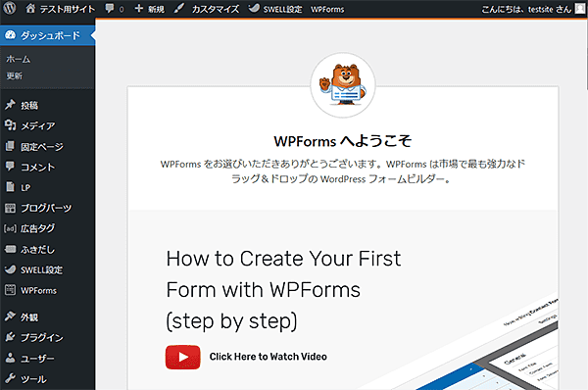Click the SWELL icon in the sidebar
Screen dimensions: 588x390
pos(10,268)
